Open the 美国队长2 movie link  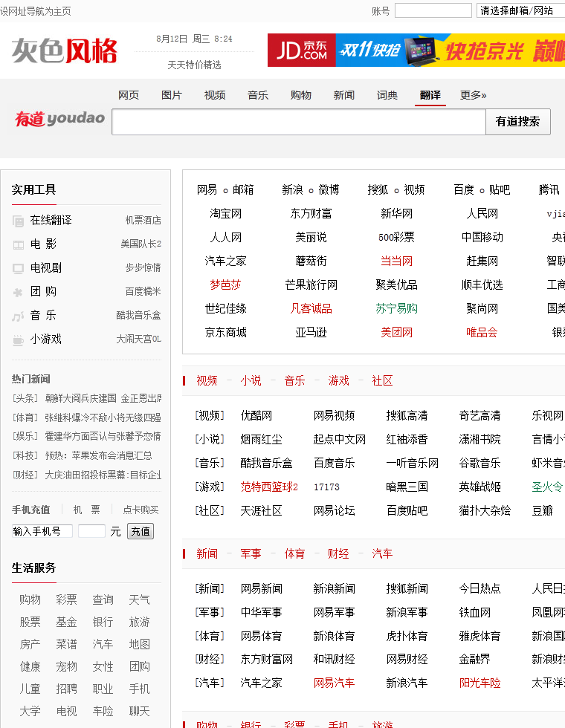point(141,244)
